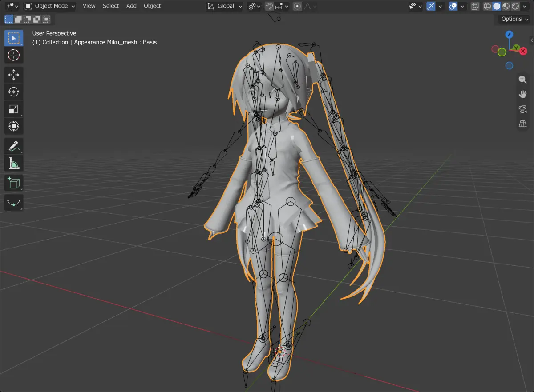
Task: Open the Global transform orientation dropdown
Action: (x=225, y=6)
